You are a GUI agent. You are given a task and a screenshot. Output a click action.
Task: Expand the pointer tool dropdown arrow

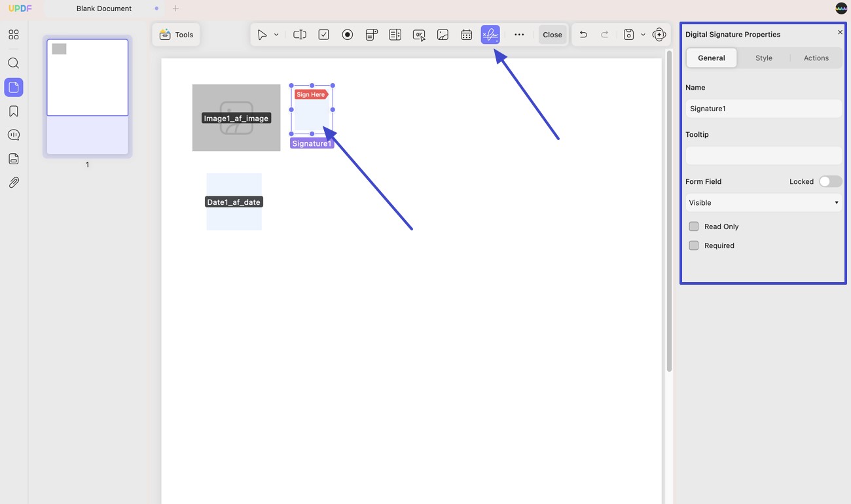[276, 35]
